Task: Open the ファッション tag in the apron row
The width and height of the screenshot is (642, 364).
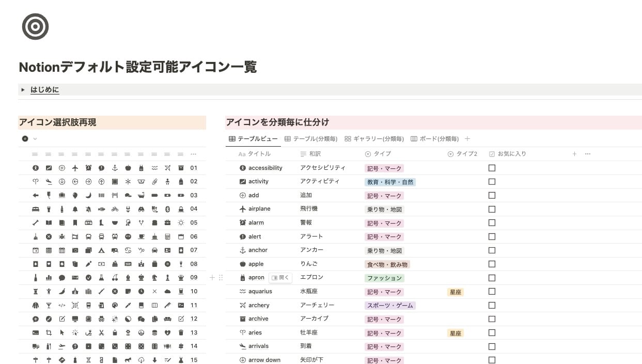Action: pos(384,278)
